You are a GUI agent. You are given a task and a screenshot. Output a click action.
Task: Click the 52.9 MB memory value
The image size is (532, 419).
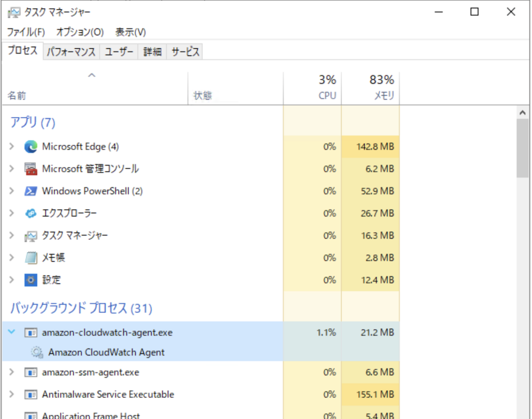(x=378, y=191)
